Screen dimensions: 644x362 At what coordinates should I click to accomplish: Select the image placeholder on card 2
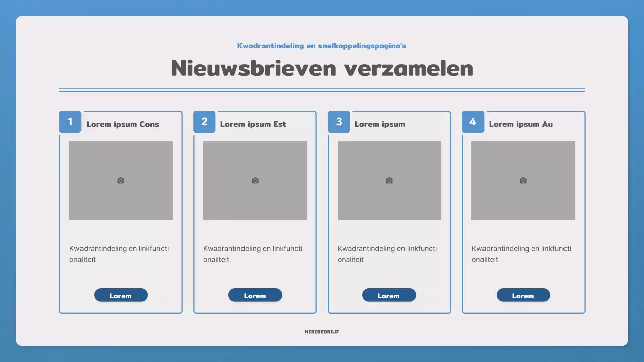click(x=255, y=180)
